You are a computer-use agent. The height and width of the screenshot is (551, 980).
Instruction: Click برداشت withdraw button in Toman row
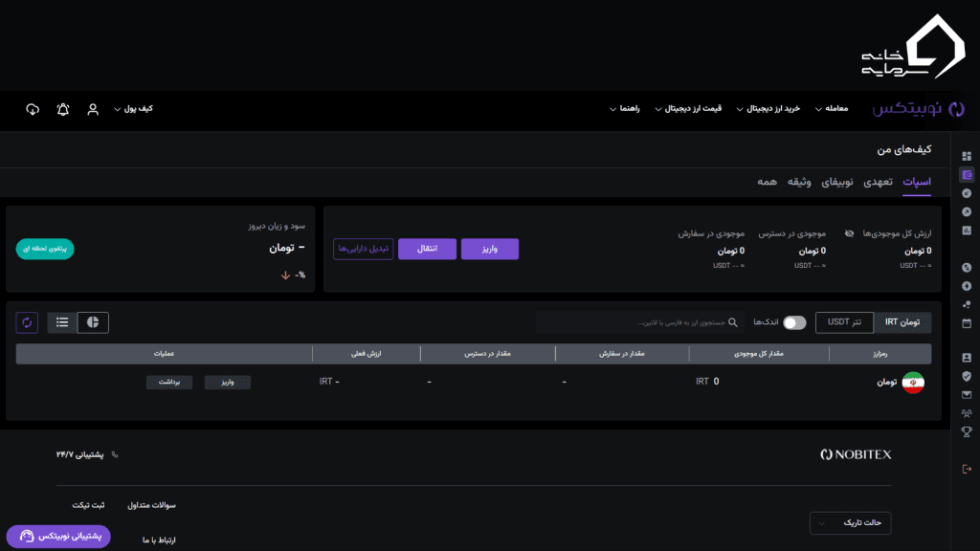click(169, 382)
